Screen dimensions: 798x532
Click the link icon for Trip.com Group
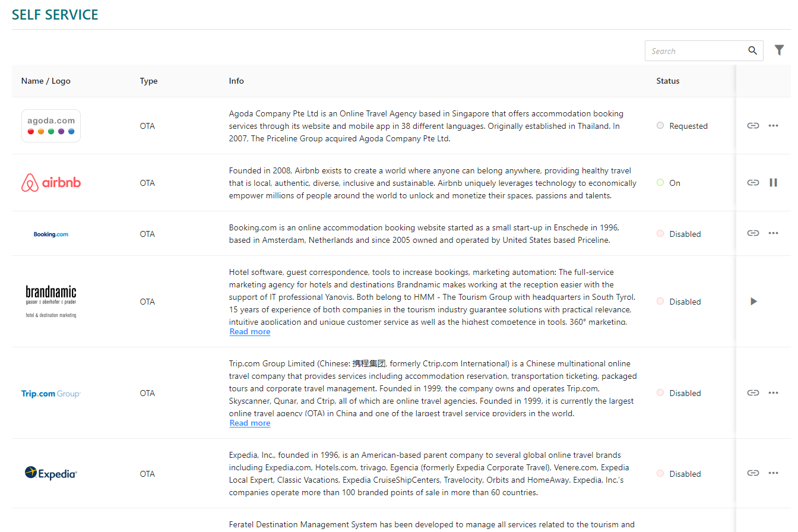coord(753,393)
